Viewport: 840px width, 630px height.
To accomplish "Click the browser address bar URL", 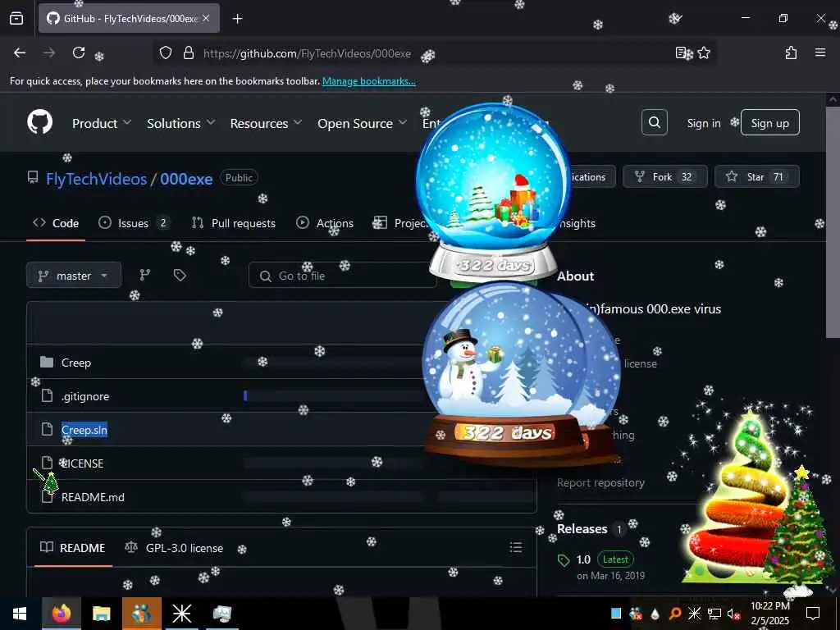I will [x=307, y=53].
